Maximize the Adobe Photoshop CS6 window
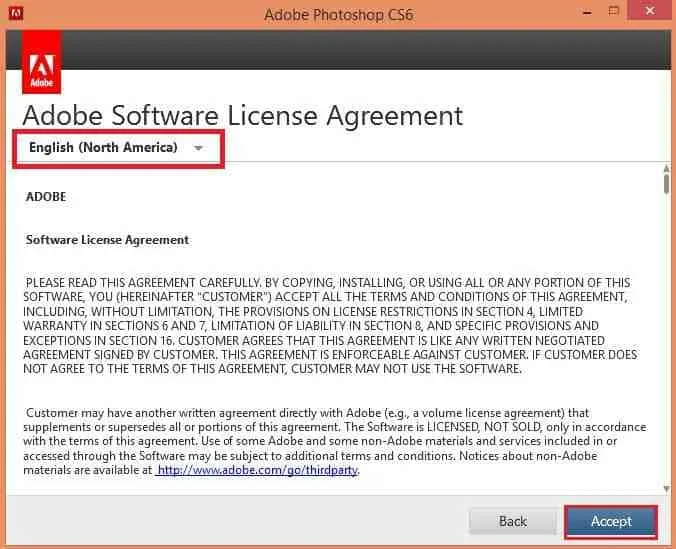This screenshot has height=549, width=676. coord(613,12)
